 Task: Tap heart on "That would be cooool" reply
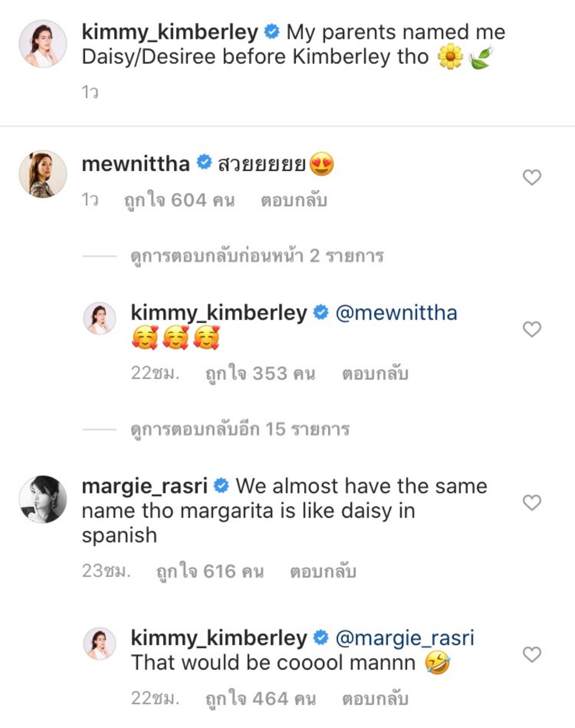(532, 654)
